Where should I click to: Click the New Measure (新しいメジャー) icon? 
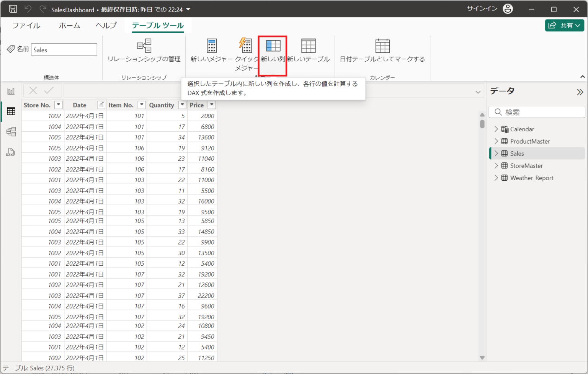pyautogui.click(x=212, y=46)
